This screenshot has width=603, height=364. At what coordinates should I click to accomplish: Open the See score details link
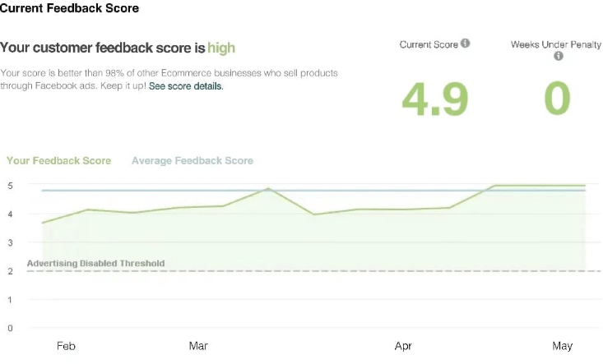pos(186,85)
